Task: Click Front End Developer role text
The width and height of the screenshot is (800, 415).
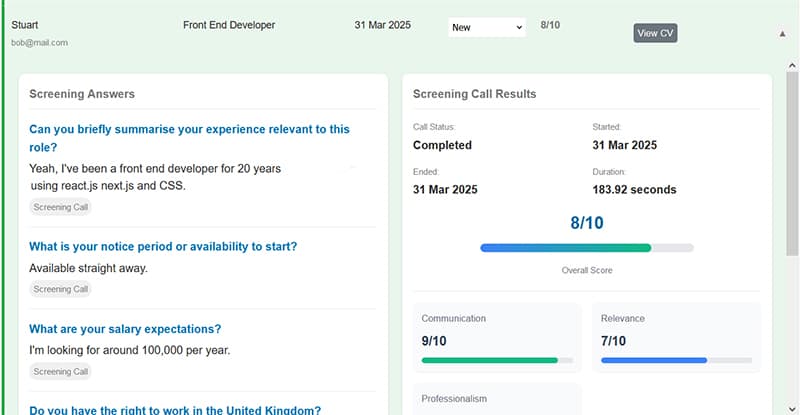Action: point(229,25)
